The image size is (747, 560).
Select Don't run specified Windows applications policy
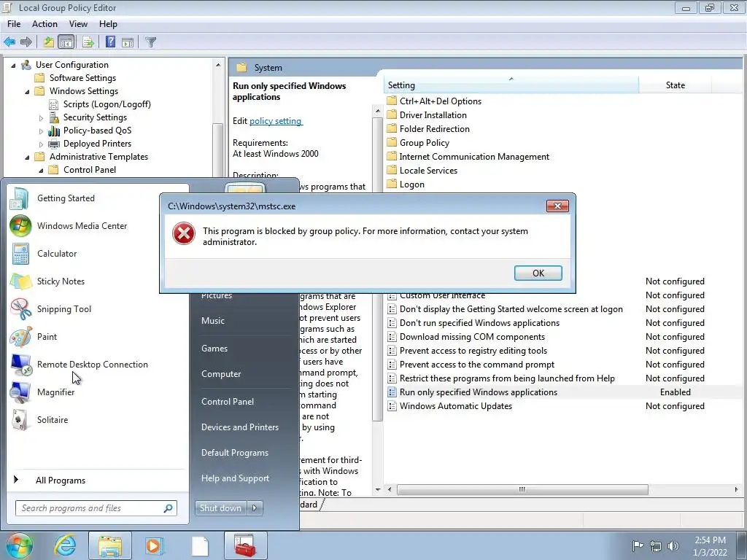pyautogui.click(x=479, y=323)
